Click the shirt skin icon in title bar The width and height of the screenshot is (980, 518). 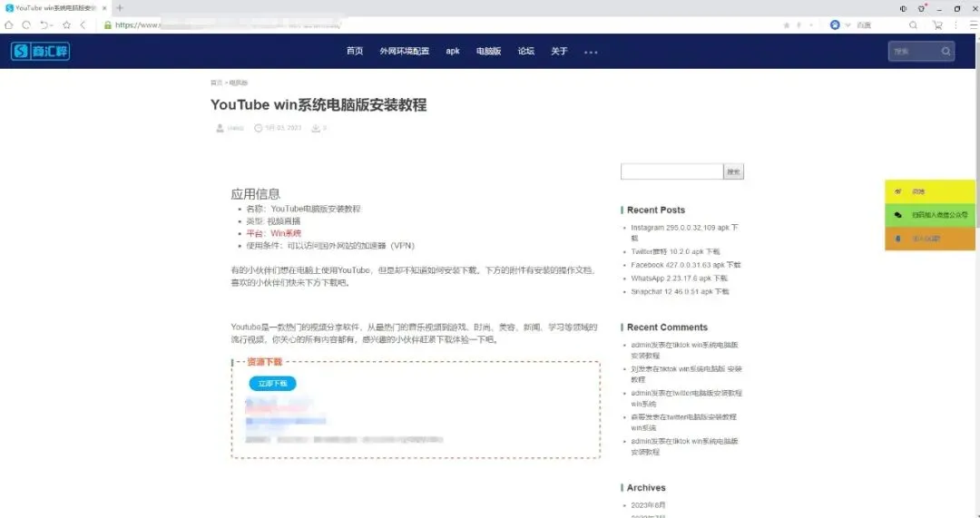[921, 8]
